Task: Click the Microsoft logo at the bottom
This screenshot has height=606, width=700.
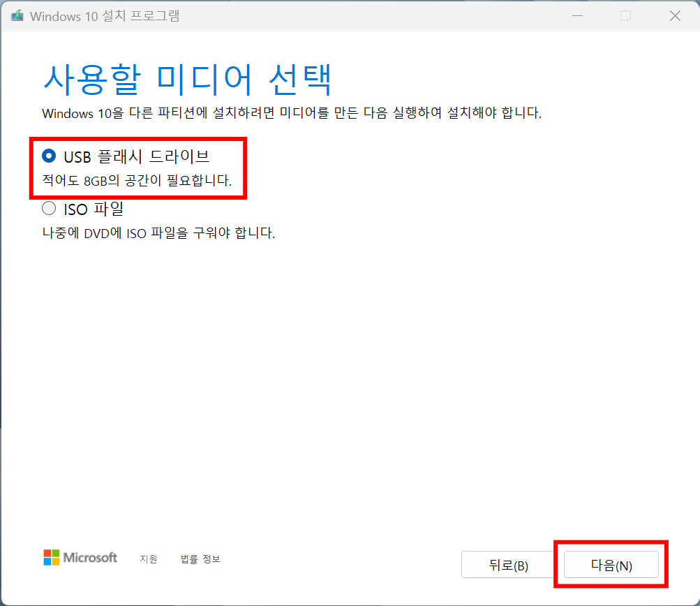Action: click(x=80, y=557)
